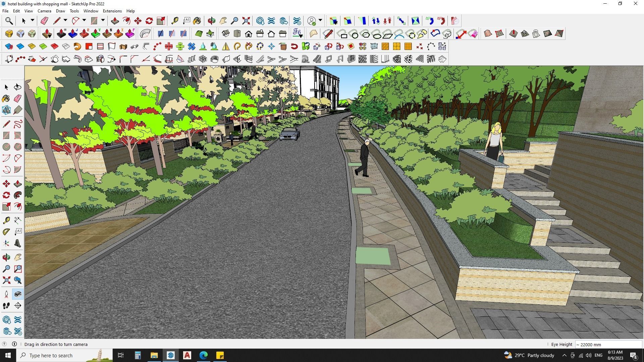Open Windows Start menu
644x362 pixels.
8,355
